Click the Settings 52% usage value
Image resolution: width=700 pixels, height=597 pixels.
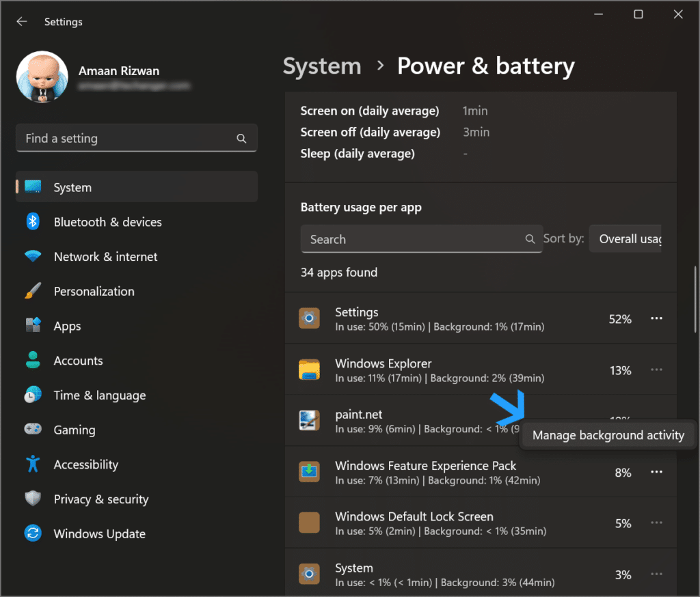pos(620,319)
